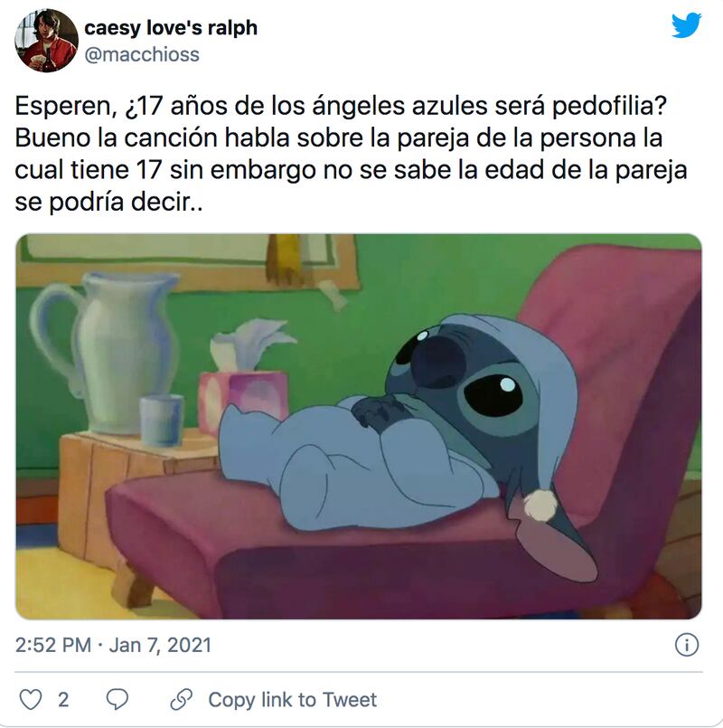Open the caesy love's ralph profile avatar
Screen dimensions: 723x728
pos(46,41)
